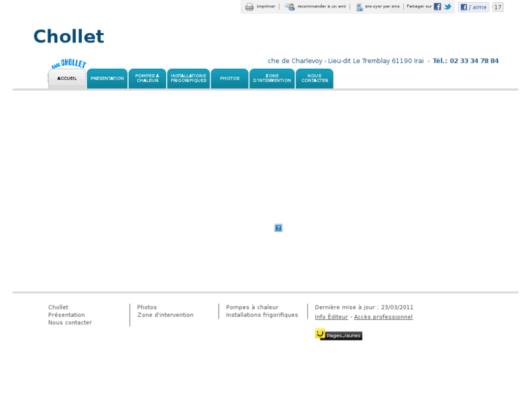Click the missing plugin placeholder icon
This screenshot has height=399, width=532.
pyautogui.click(x=278, y=228)
